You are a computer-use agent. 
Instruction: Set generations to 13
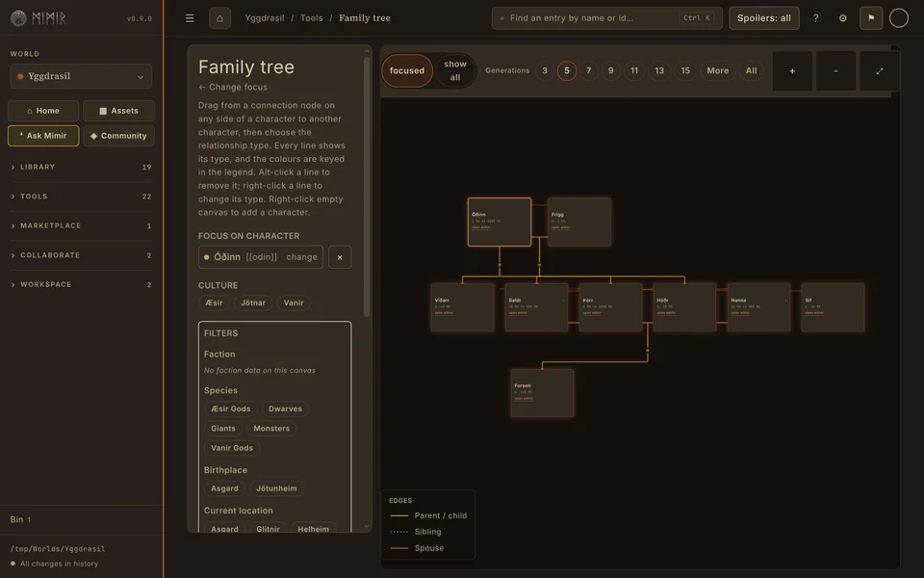point(659,70)
